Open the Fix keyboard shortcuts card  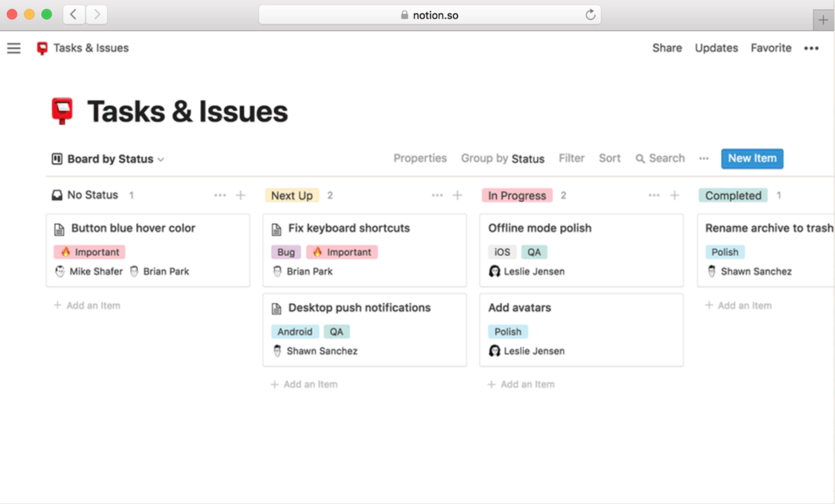(348, 229)
